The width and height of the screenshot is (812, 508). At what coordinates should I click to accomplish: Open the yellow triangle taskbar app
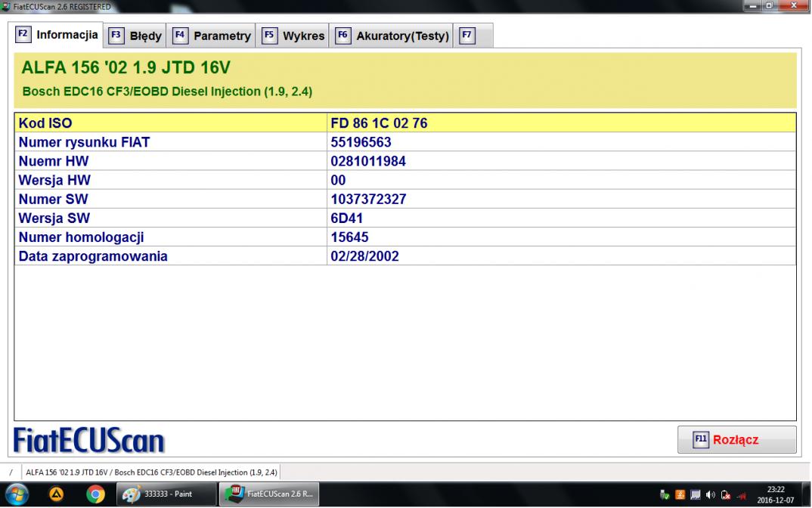point(57,494)
